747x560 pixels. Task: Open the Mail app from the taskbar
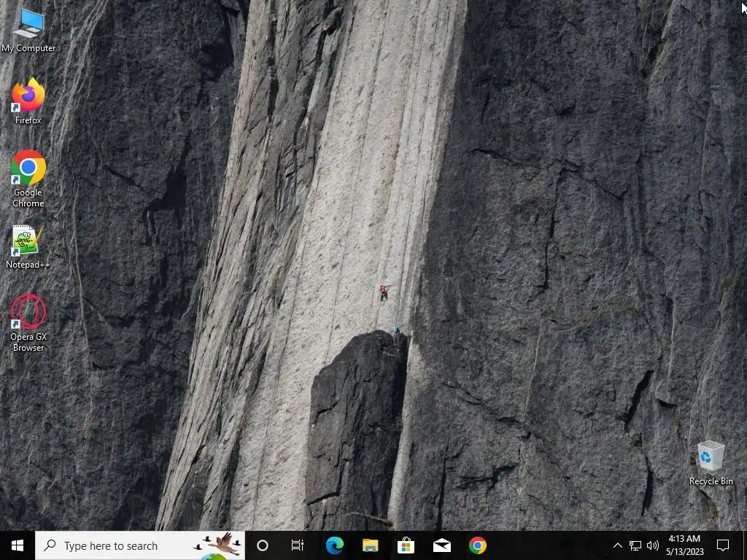tap(441, 545)
